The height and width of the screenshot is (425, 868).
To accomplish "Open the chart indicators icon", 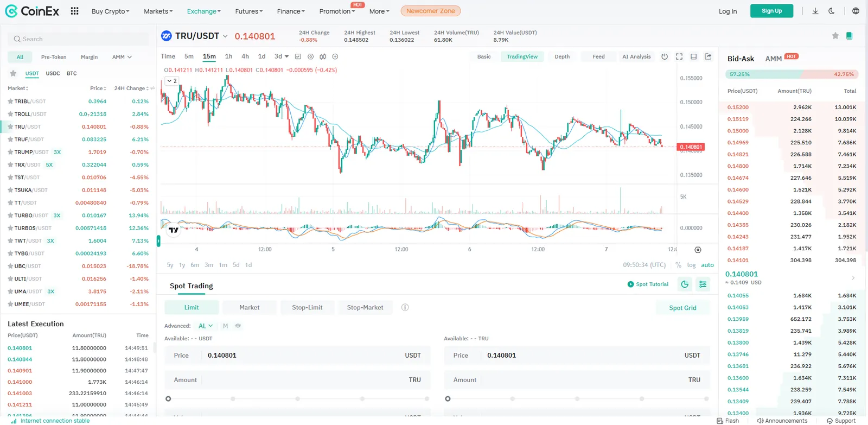I will [323, 56].
